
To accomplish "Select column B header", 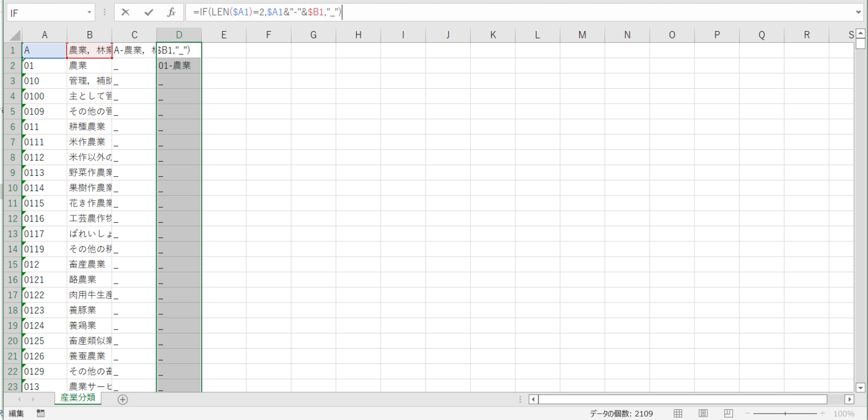I will tap(89, 35).
